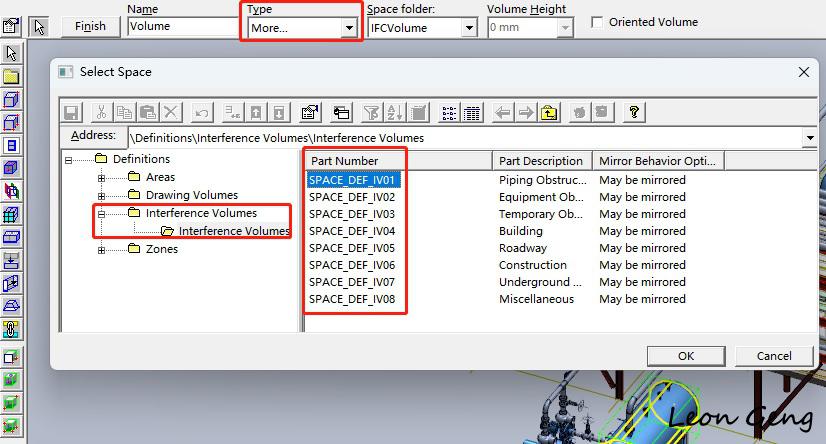Select row SPACE_DEF_IV03
The width and height of the screenshot is (826, 444).
coord(352,214)
